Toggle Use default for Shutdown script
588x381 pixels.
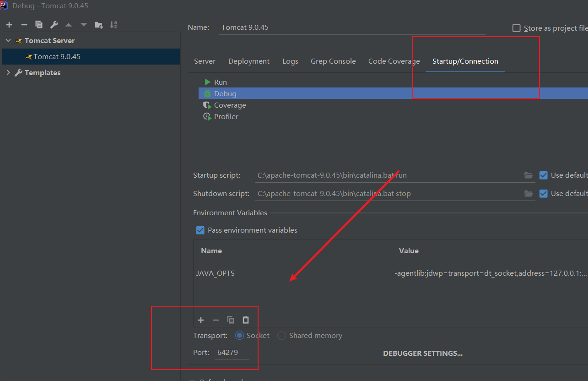click(x=544, y=194)
